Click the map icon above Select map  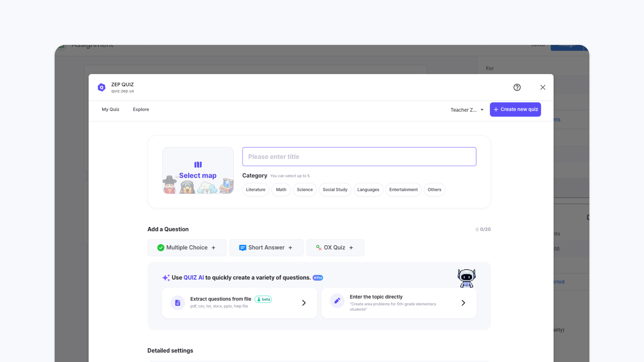[198, 165]
